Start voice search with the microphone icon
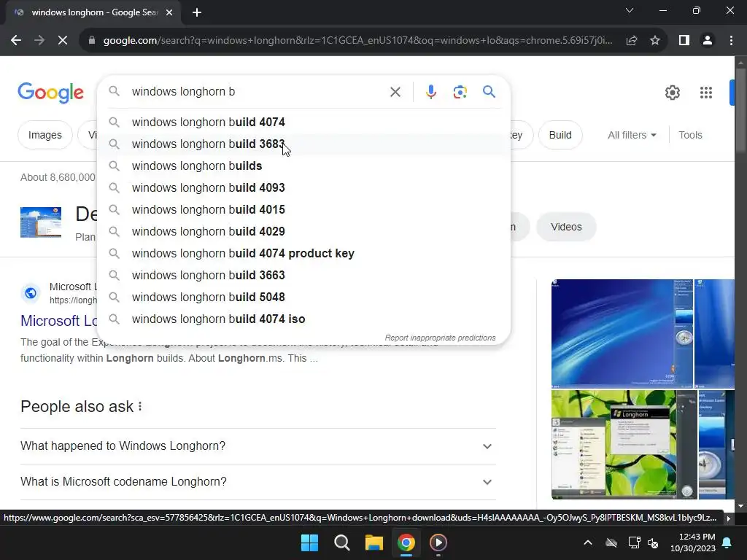Viewport: 747px width, 560px height. click(431, 92)
